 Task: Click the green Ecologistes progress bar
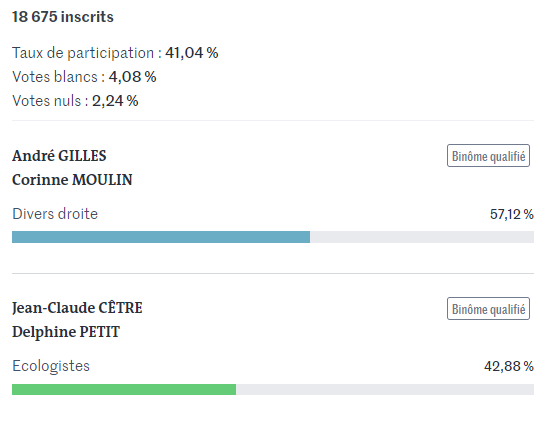pyautogui.click(x=124, y=389)
